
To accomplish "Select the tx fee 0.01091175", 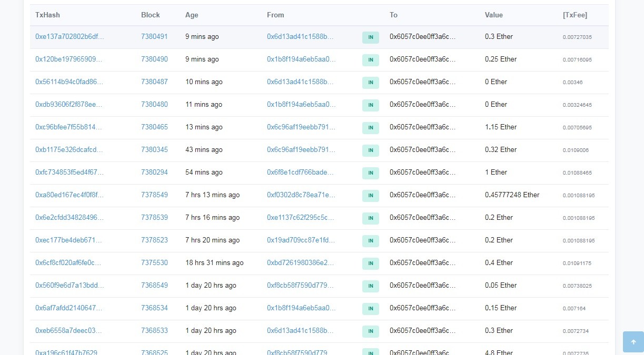I will [577, 263].
